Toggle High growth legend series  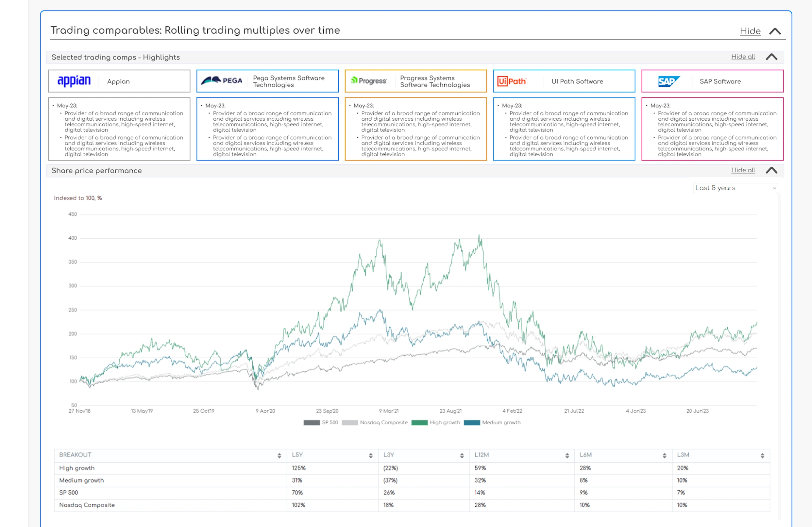click(445, 423)
